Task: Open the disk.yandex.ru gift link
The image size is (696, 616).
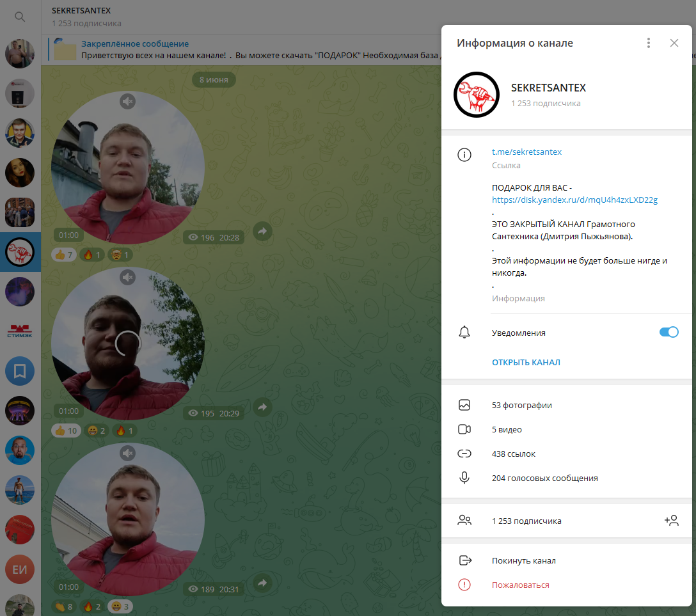Action: click(x=574, y=200)
